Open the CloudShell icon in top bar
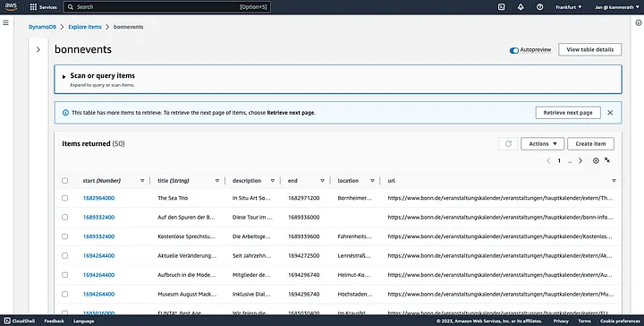 point(501,7)
